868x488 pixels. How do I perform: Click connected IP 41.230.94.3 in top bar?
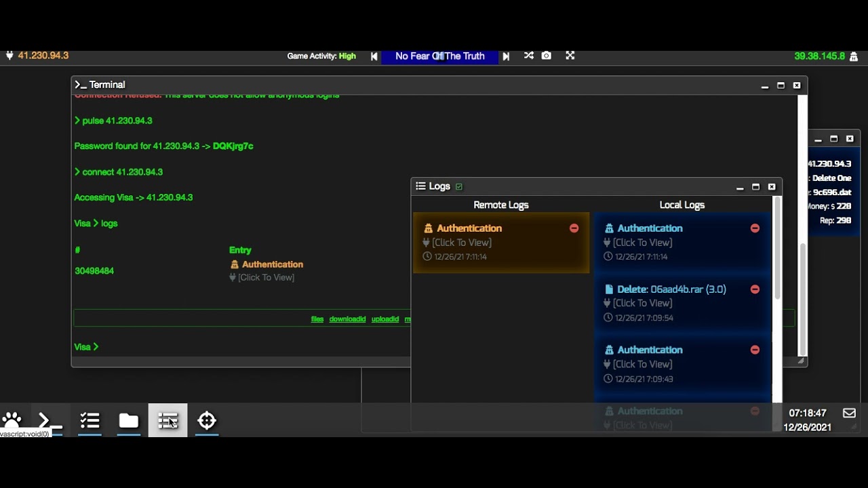43,56
